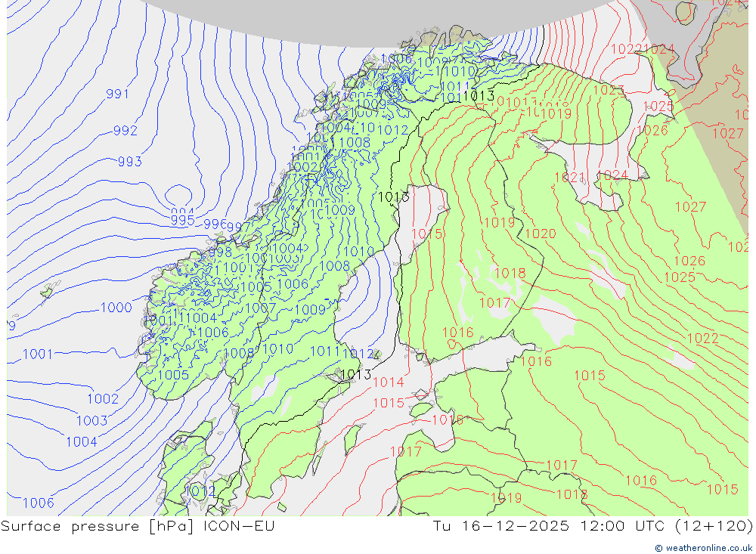Click the red "1021" isobar label
The width and height of the screenshot is (756, 554).
tap(569, 177)
